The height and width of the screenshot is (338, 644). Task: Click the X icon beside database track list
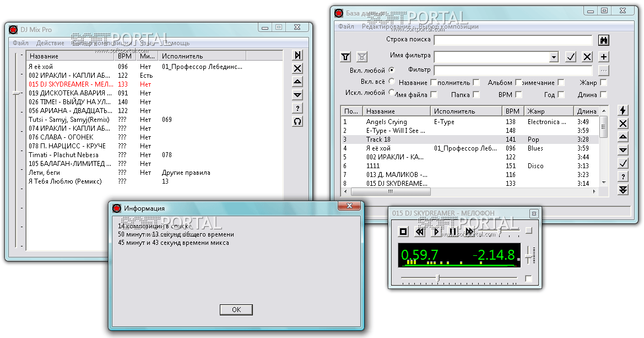tap(623, 124)
